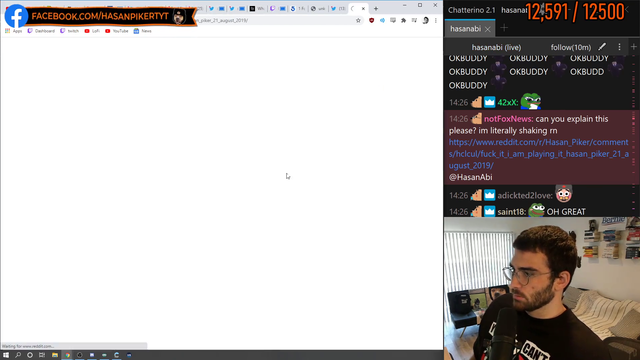
Task: Switch to the black-icon 'Wh' Chrome tab
Action: pos(257,9)
